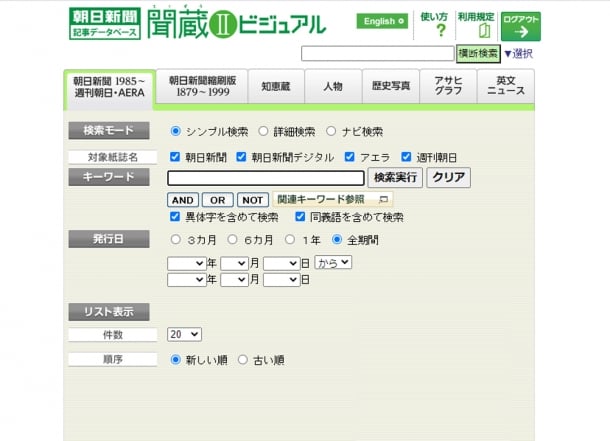The image size is (610, 441).
Task: Open the 関連キーワード参照 popup icon
Action: coord(383,200)
